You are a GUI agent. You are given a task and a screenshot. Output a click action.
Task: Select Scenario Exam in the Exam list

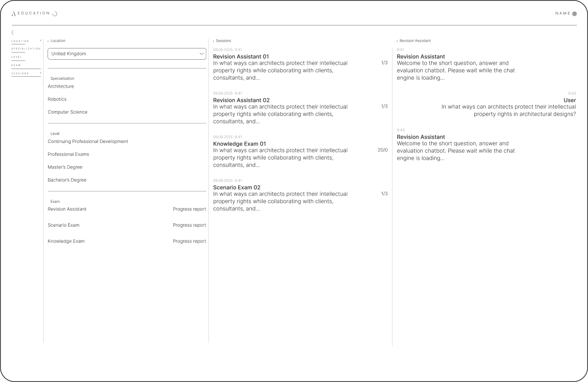pos(63,225)
